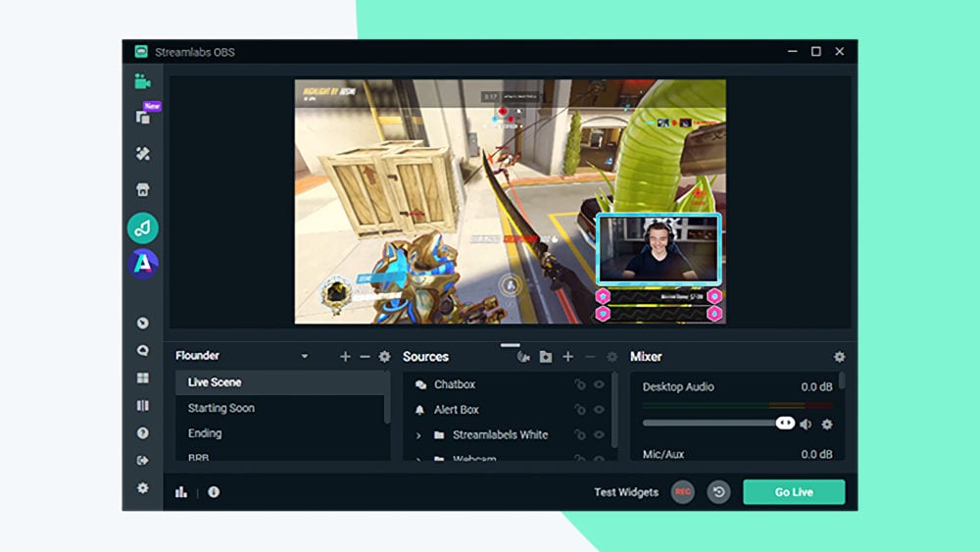
Task: Open scene collection gear settings
Action: point(384,356)
